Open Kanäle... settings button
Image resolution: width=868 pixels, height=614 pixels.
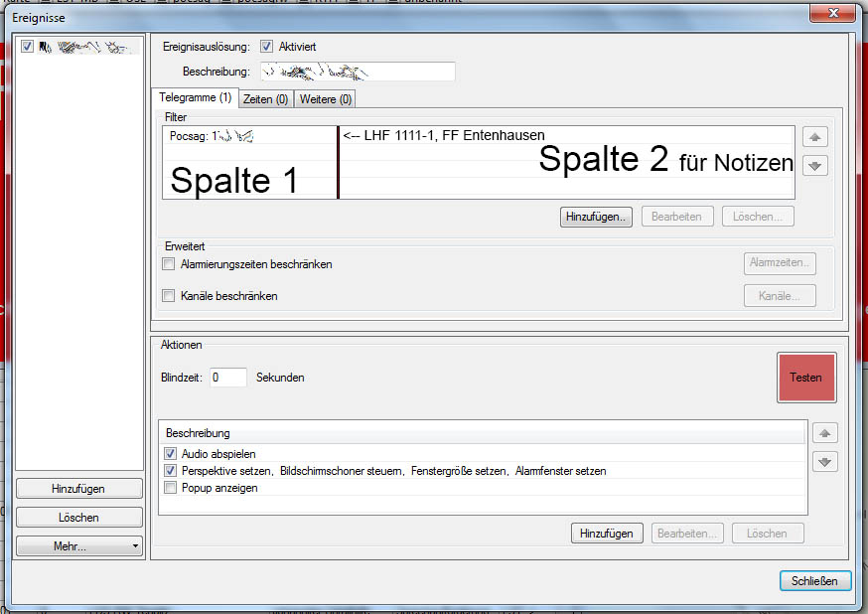[780, 296]
